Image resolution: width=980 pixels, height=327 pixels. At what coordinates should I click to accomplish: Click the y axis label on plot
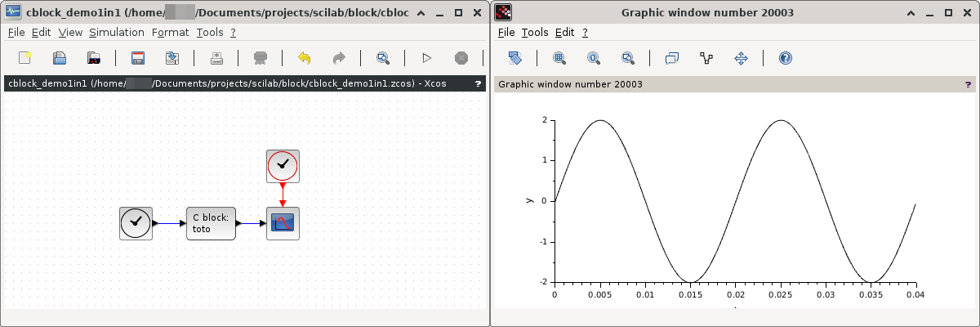[529, 200]
